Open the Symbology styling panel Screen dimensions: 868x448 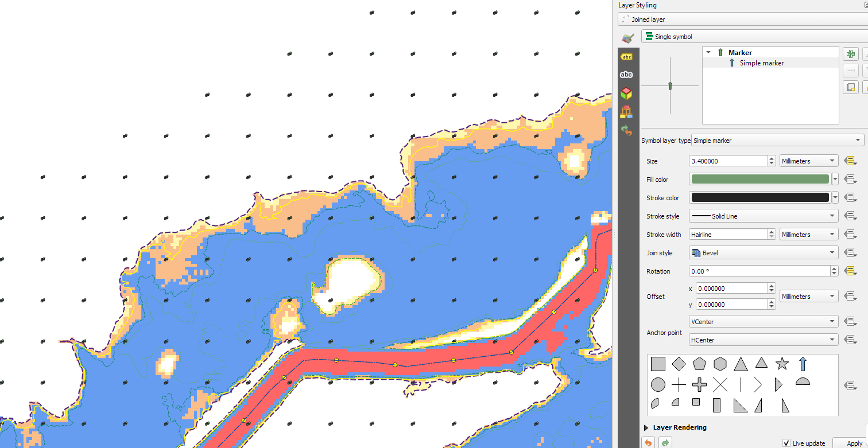[627, 37]
